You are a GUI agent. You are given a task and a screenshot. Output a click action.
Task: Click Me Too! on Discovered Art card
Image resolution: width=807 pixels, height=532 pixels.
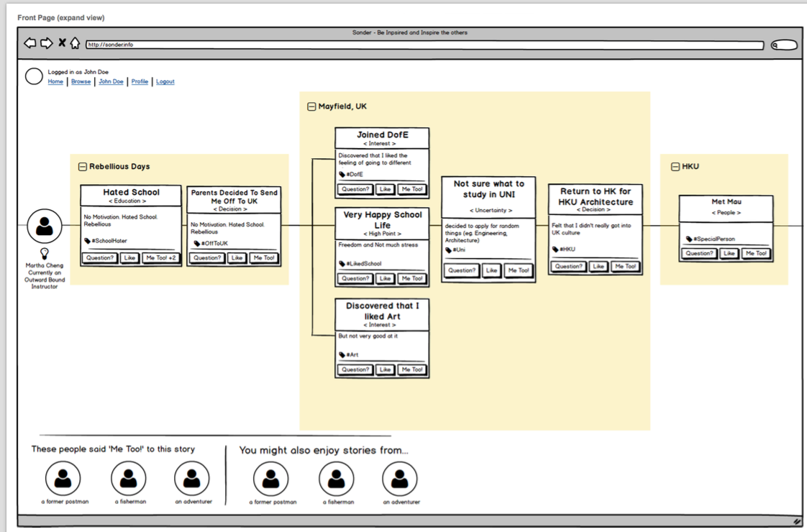click(412, 370)
